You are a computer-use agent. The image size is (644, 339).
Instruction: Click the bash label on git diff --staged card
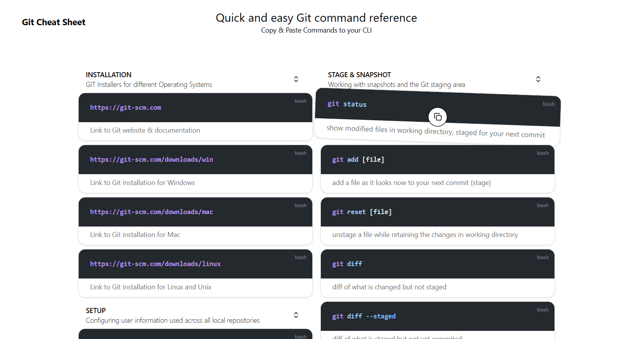point(543,310)
